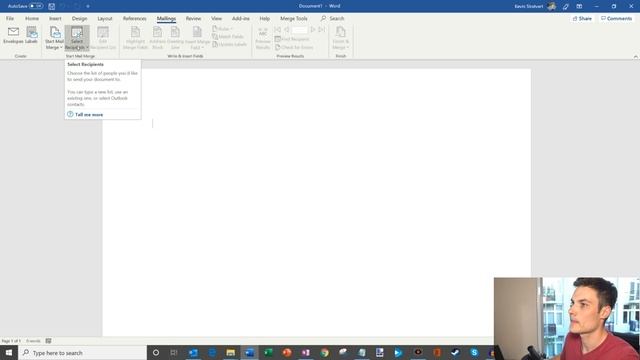The width and height of the screenshot is (640, 360).
Task: Click the Address Block icon
Action: (x=157, y=38)
